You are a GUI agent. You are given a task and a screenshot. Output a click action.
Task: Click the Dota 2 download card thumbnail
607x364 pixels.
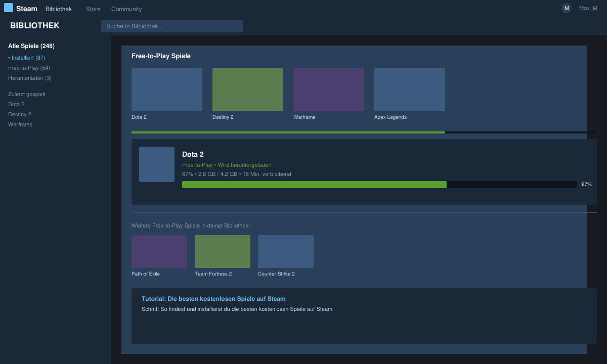(x=157, y=164)
